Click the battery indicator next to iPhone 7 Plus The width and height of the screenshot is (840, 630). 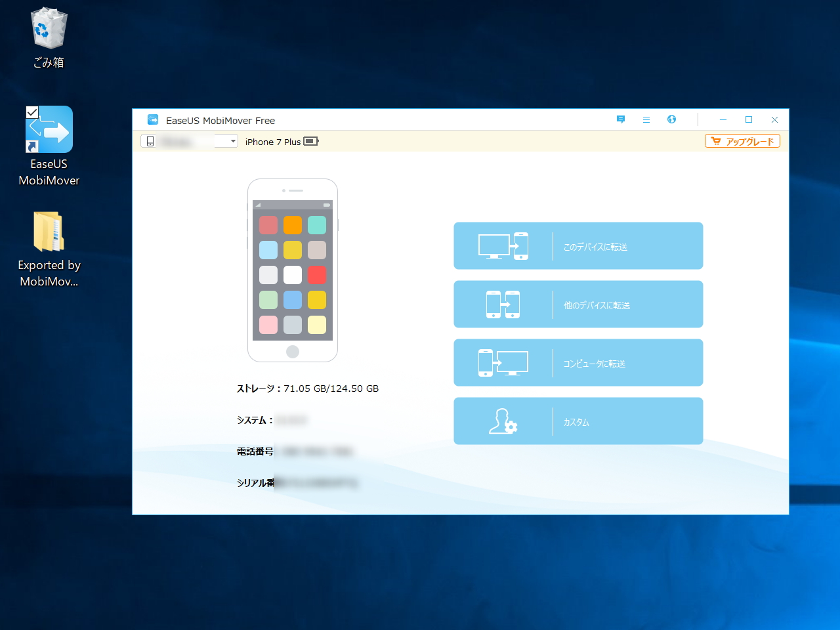point(310,141)
